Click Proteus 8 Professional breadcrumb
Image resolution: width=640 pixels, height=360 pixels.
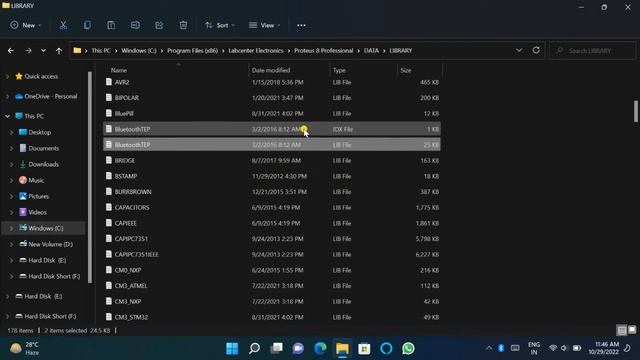tap(323, 51)
